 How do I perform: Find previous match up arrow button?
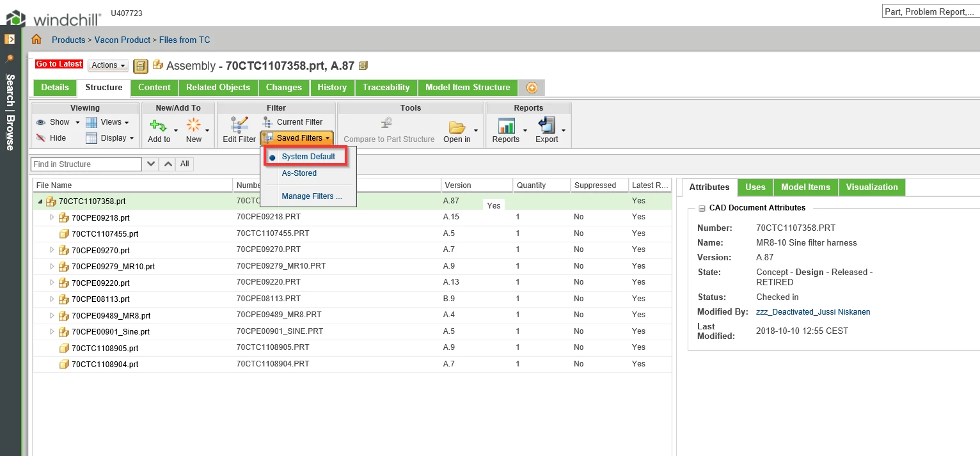[x=168, y=164]
